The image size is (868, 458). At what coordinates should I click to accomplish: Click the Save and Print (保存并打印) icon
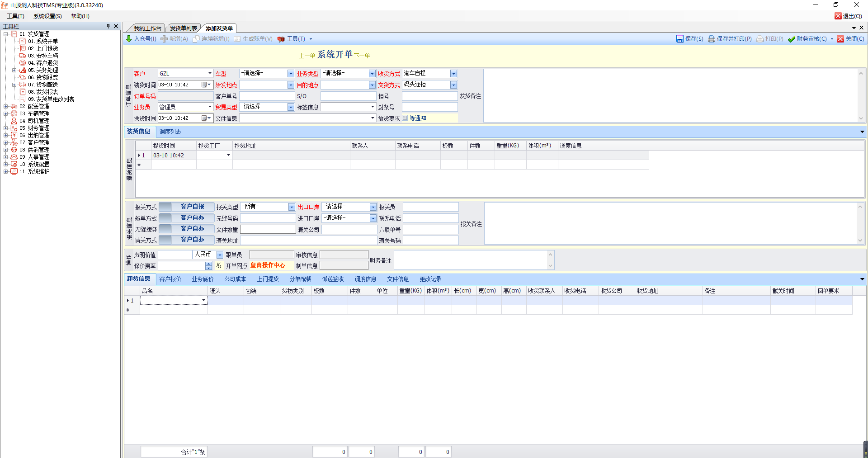coord(712,39)
